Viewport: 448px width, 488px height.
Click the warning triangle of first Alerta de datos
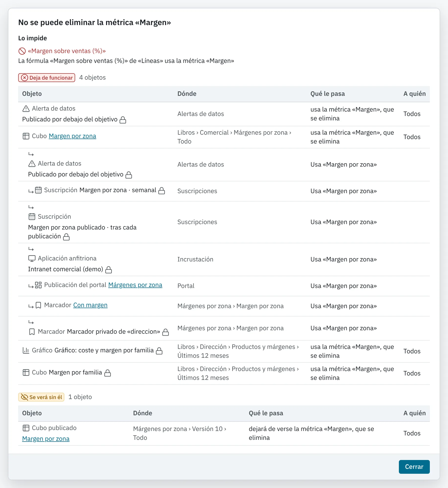(x=26, y=109)
